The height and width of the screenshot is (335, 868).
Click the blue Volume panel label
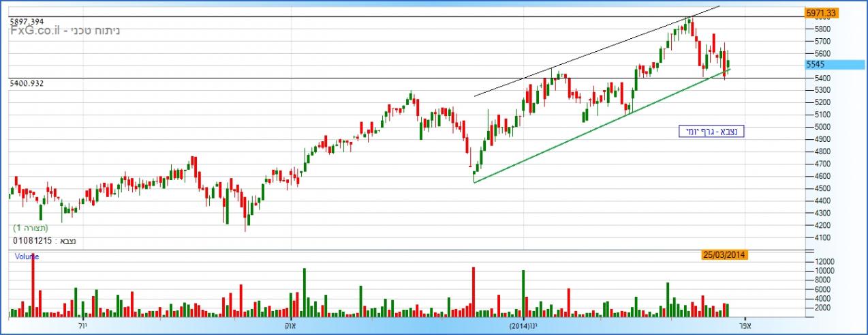[26, 257]
